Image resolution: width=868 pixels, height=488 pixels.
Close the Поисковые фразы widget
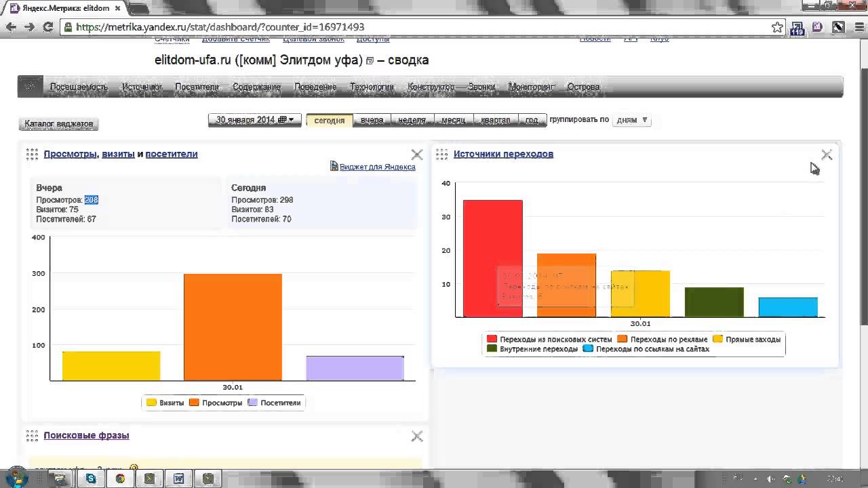[417, 436]
